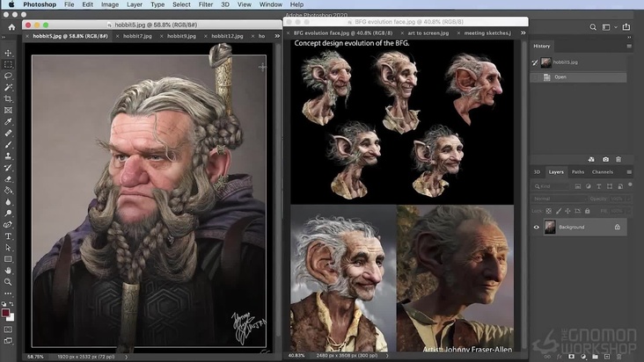Image resolution: width=644 pixels, height=362 pixels.
Task: Select the Move tool
Action: (8, 54)
